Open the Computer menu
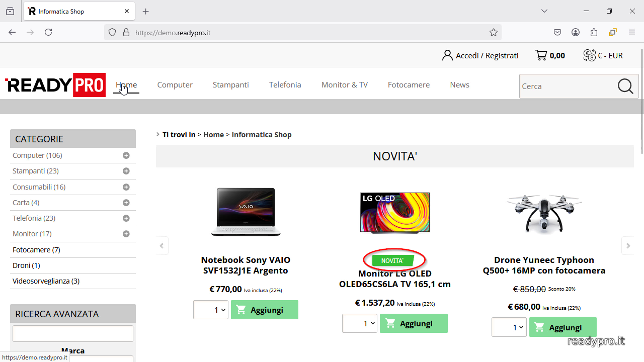The height and width of the screenshot is (362, 644). click(x=175, y=84)
